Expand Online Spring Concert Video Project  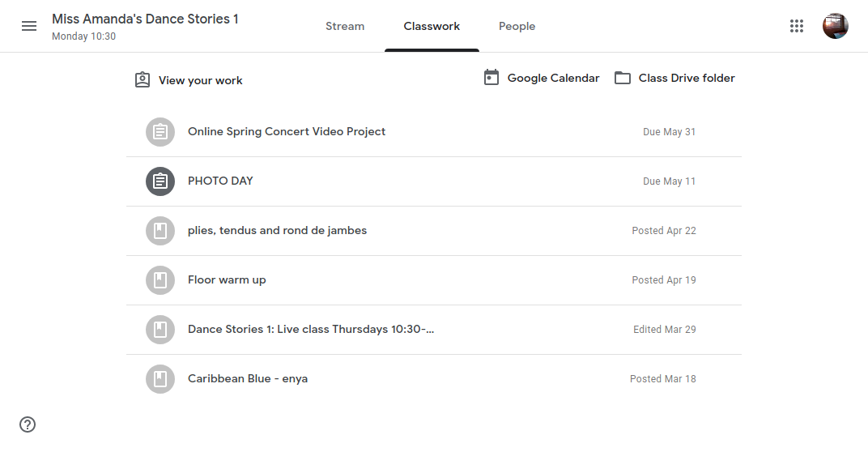pyautogui.click(x=434, y=132)
